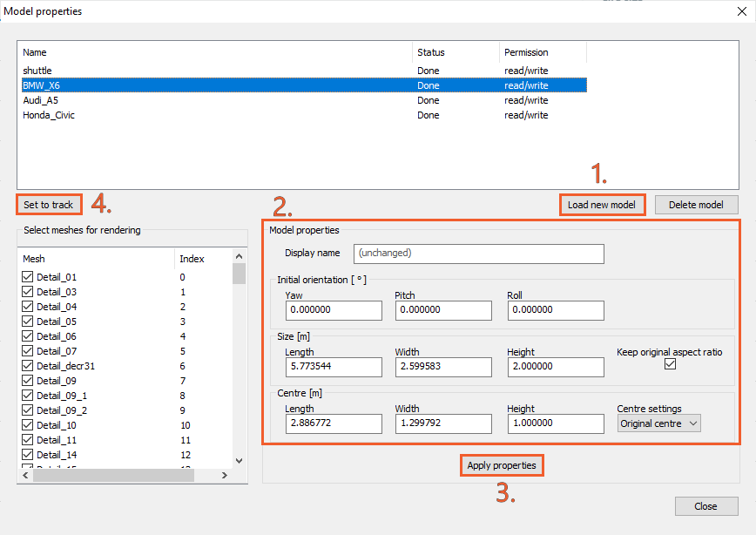This screenshot has height=535, width=756.
Task: Click mesh list scroll down arrow
Action: pos(240,461)
